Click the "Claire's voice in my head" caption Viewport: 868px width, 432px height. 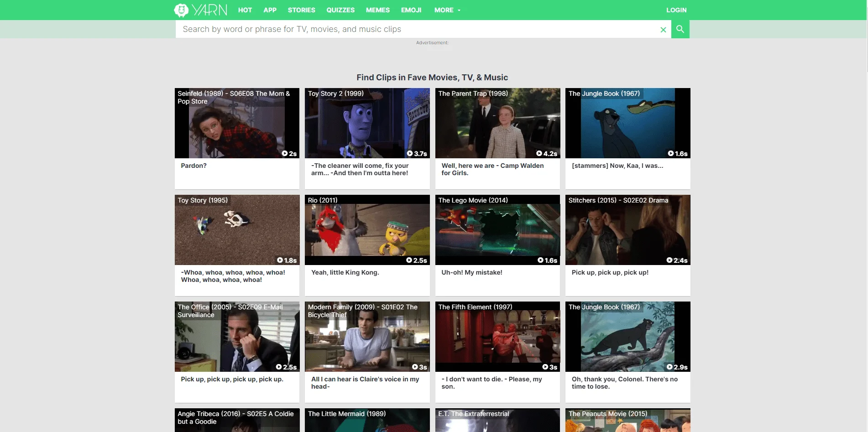365,383
